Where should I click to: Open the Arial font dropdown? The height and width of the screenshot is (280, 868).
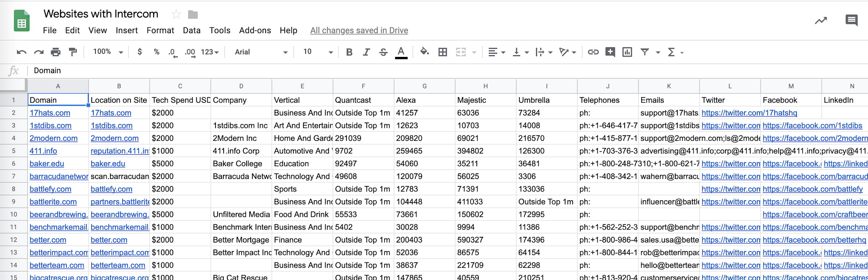click(261, 52)
